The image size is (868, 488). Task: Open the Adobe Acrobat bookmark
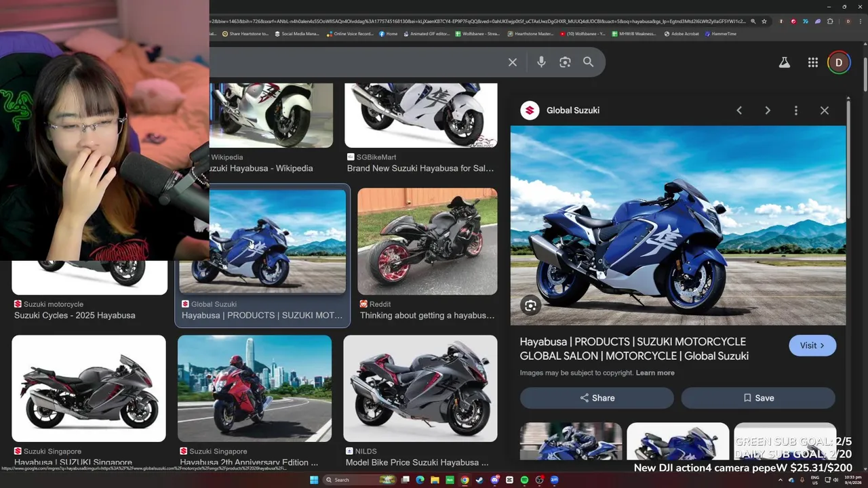[x=682, y=34]
